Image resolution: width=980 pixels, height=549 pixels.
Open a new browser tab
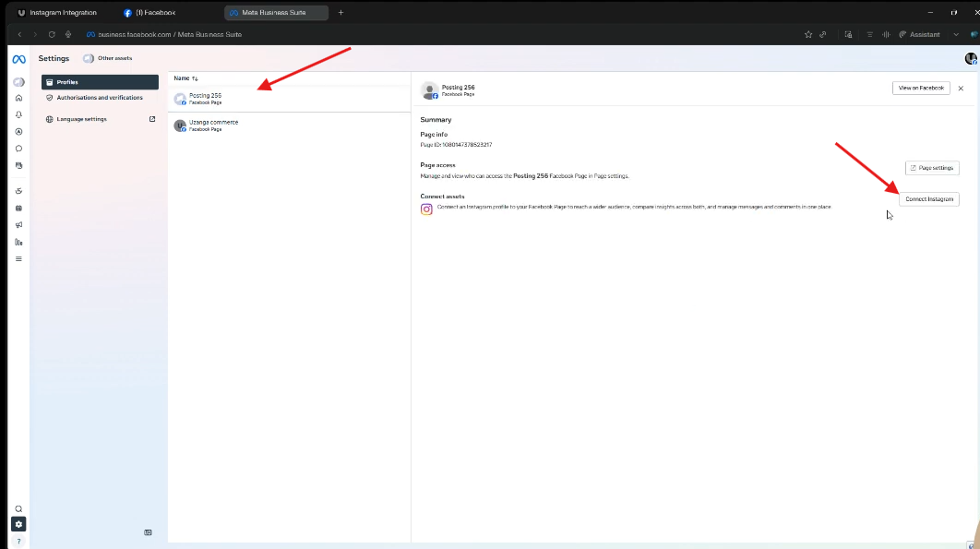pyautogui.click(x=341, y=13)
